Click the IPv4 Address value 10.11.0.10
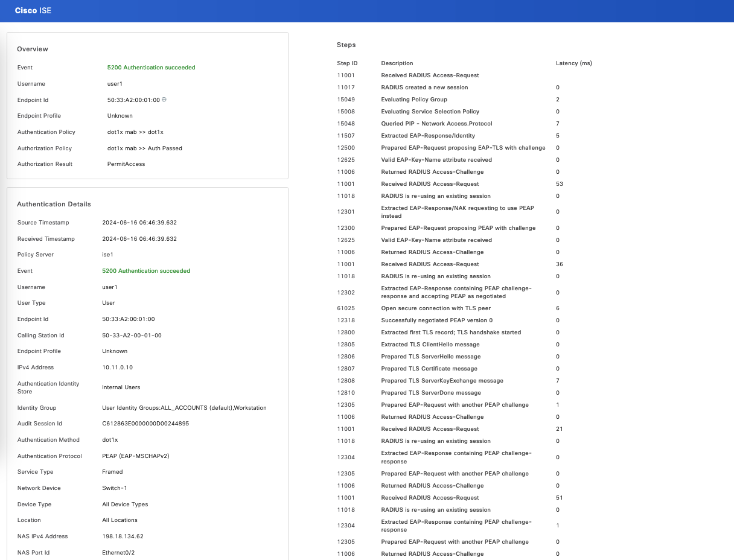734x560 pixels. [x=117, y=367]
